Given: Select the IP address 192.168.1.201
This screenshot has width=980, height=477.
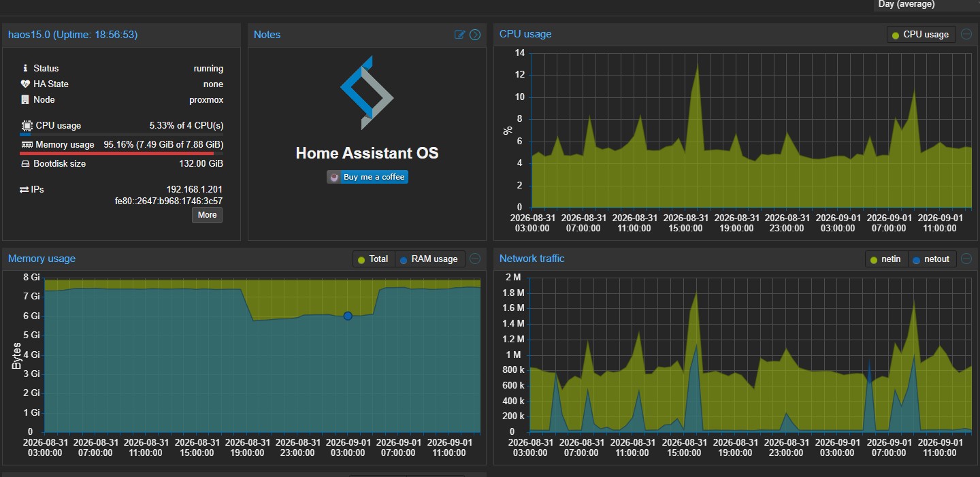Looking at the screenshot, I should 195,189.
